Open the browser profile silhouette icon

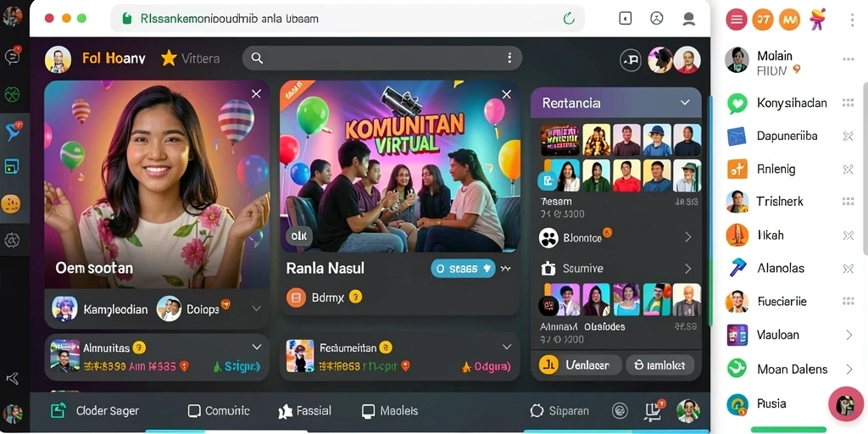[x=688, y=19]
